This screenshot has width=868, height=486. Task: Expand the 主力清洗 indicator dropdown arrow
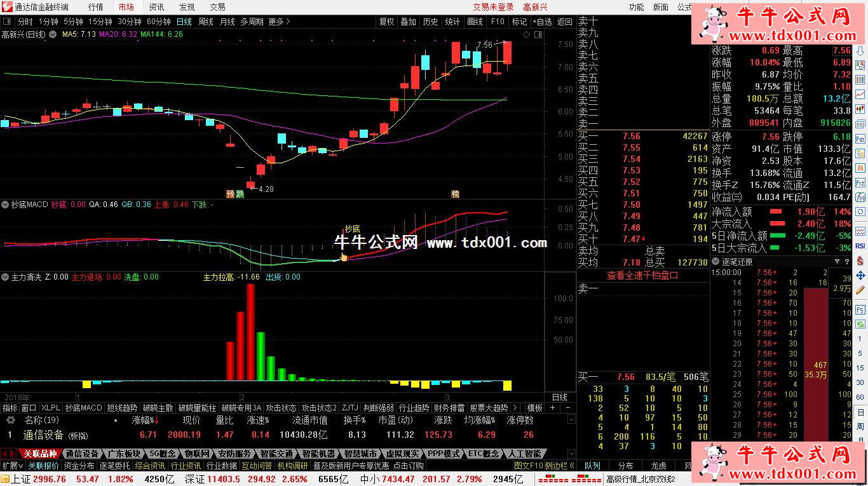pos(5,278)
